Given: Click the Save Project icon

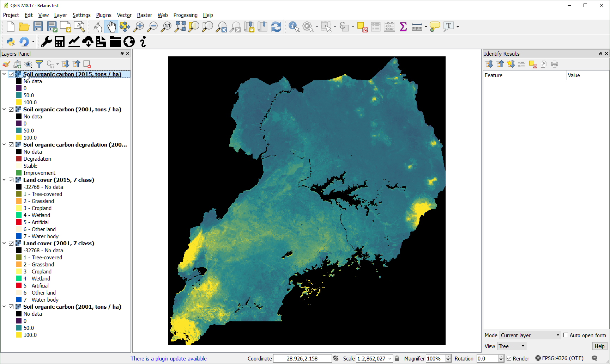Looking at the screenshot, I should point(38,27).
